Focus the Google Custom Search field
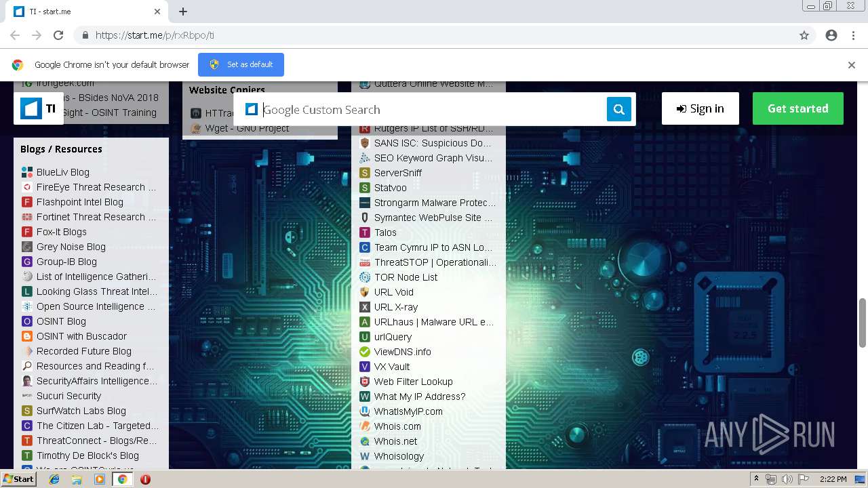Viewport: 868px width, 488px height. (x=434, y=109)
